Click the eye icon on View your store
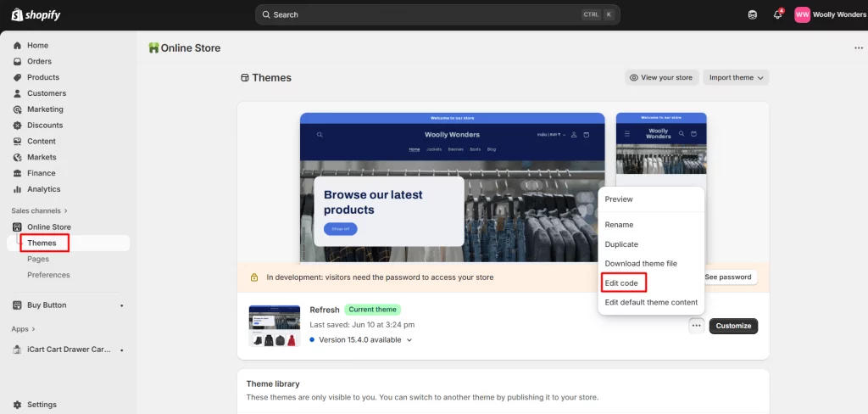The image size is (868, 414). click(x=634, y=77)
